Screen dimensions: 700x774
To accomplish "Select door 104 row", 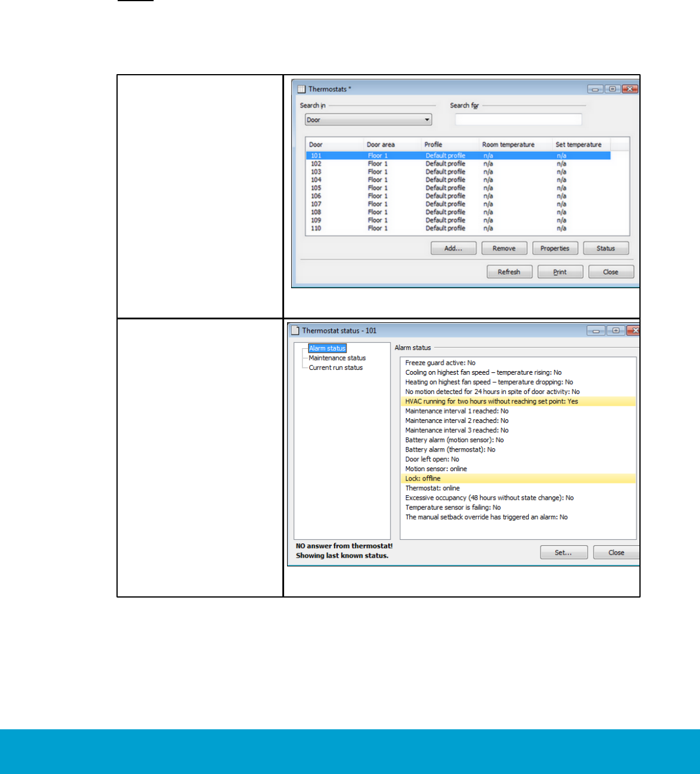I will coord(458,180).
